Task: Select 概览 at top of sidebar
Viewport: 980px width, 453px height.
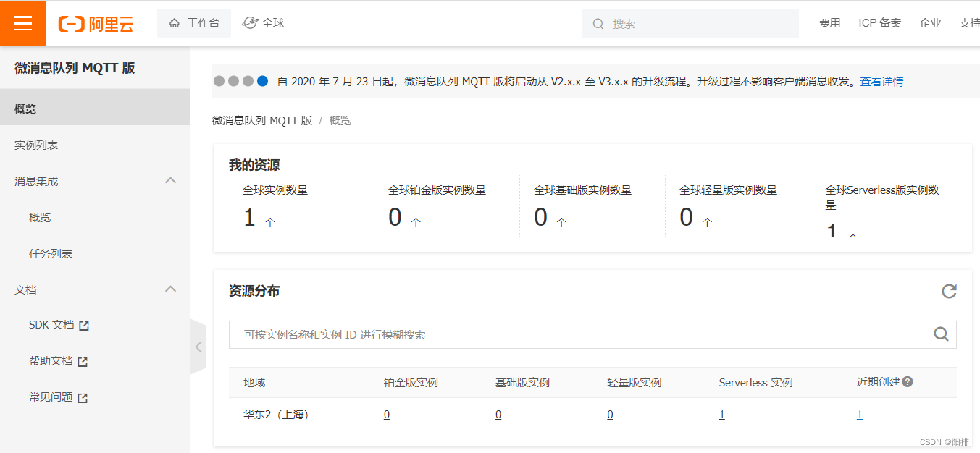Action: click(x=95, y=109)
